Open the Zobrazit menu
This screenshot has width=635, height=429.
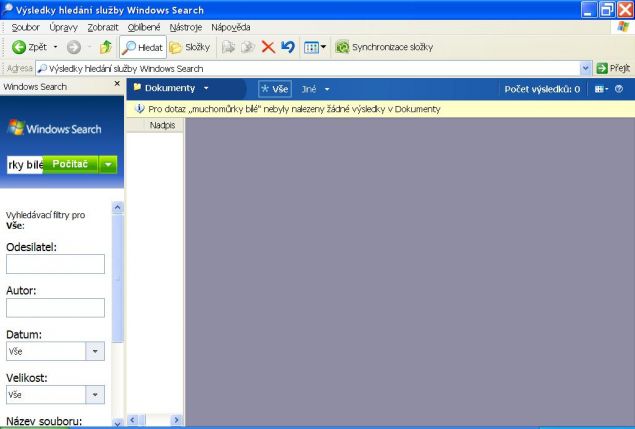[x=103, y=28]
